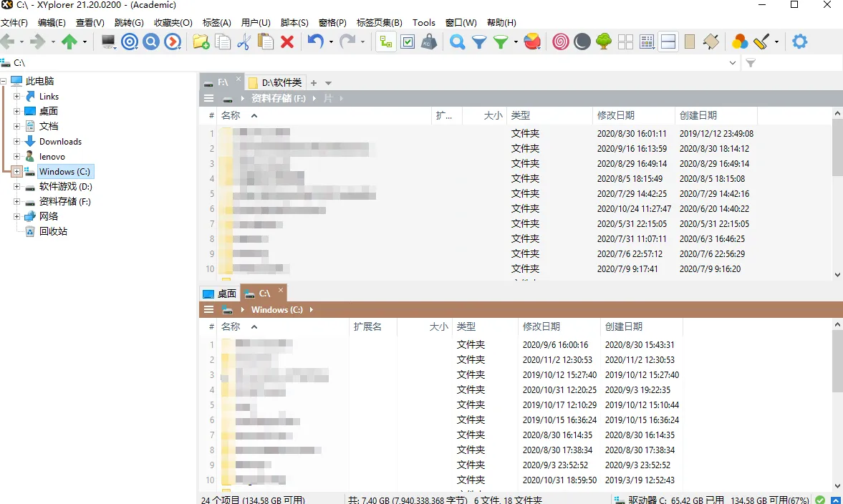Click the pink spiral toolbar icon
Viewport: 843px width, 504px height.
(x=561, y=42)
